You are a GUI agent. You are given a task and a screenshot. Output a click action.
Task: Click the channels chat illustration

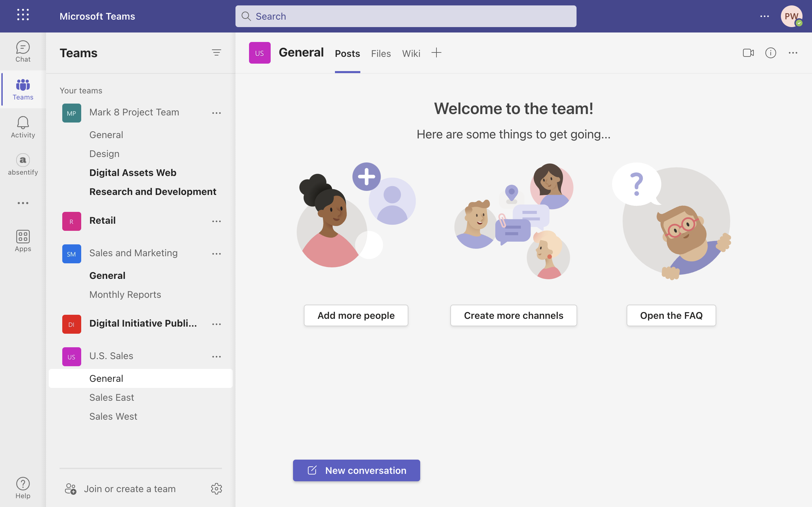514,221
